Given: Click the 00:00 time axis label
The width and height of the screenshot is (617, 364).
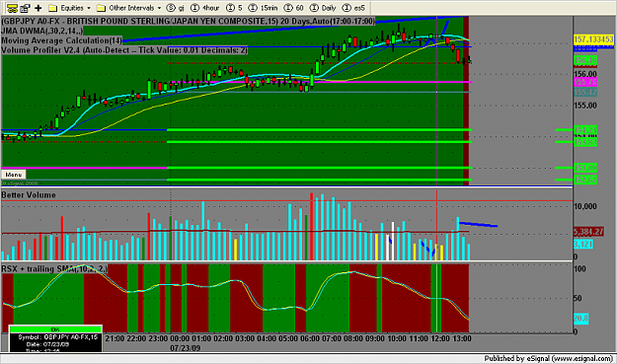Looking at the screenshot, I should pyautogui.click(x=180, y=338).
